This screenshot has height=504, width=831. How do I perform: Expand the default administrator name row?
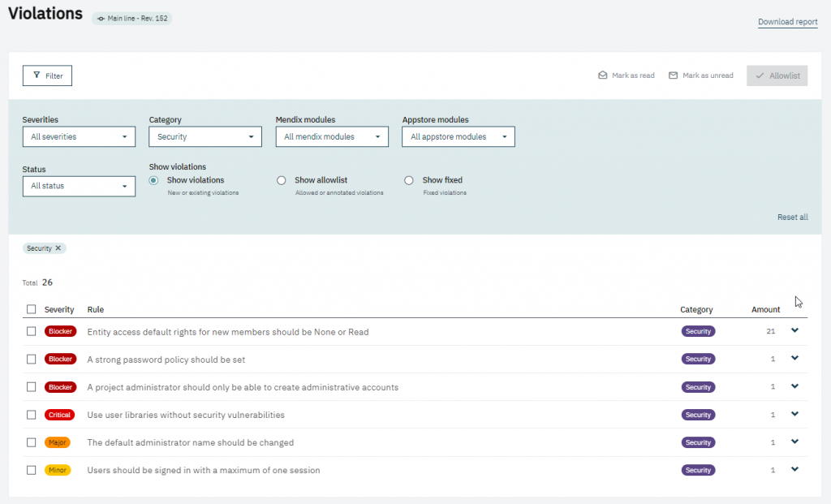pyautogui.click(x=794, y=442)
